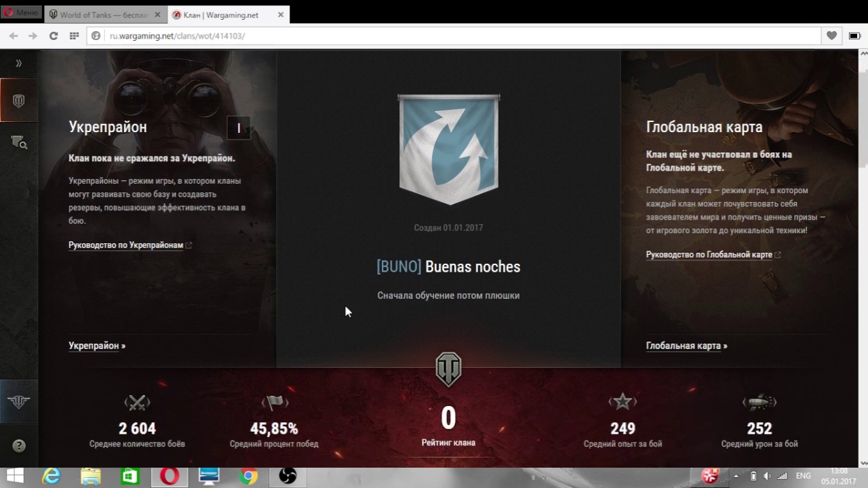Click the crossed swords battles icon
The height and width of the screenshot is (488, 868).
tap(138, 403)
